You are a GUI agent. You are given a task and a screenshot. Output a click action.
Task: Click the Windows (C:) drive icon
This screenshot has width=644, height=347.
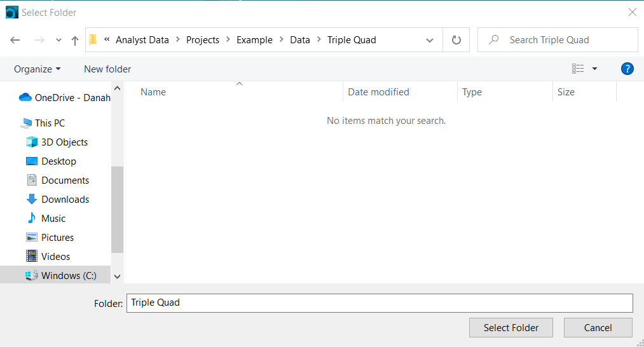(x=32, y=276)
